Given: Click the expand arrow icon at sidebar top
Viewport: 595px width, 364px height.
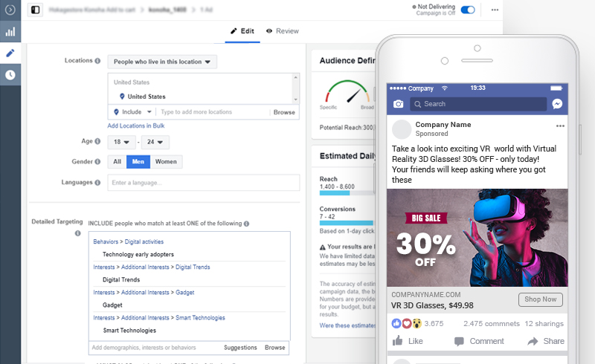Looking at the screenshot, I should (10, 10).
